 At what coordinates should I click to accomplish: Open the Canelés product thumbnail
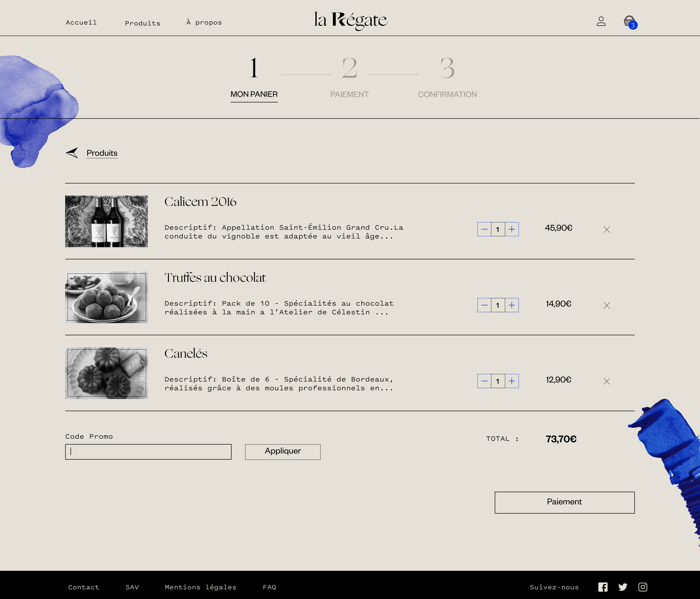point(106,373)
